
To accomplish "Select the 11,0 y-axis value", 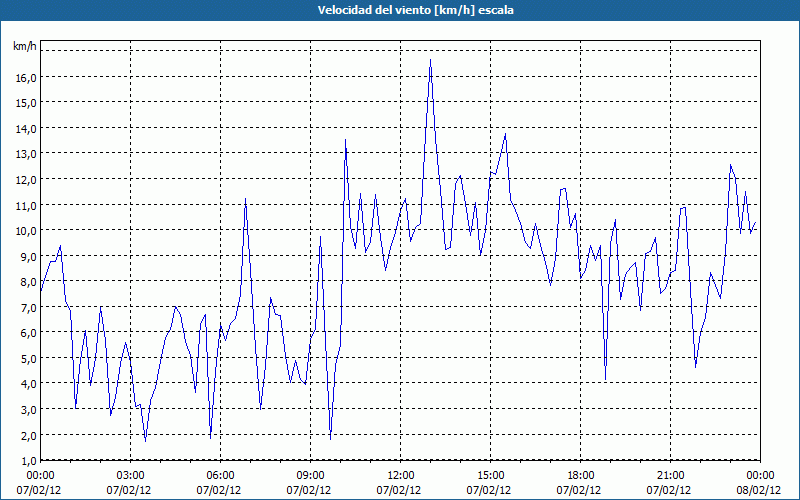I will [26, 205].
